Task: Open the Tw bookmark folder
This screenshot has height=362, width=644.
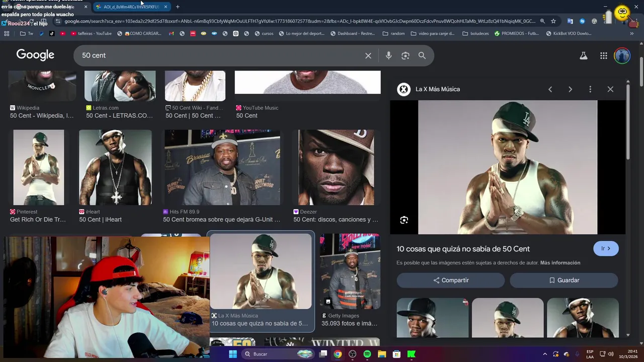Action: (x=27, y=34)
